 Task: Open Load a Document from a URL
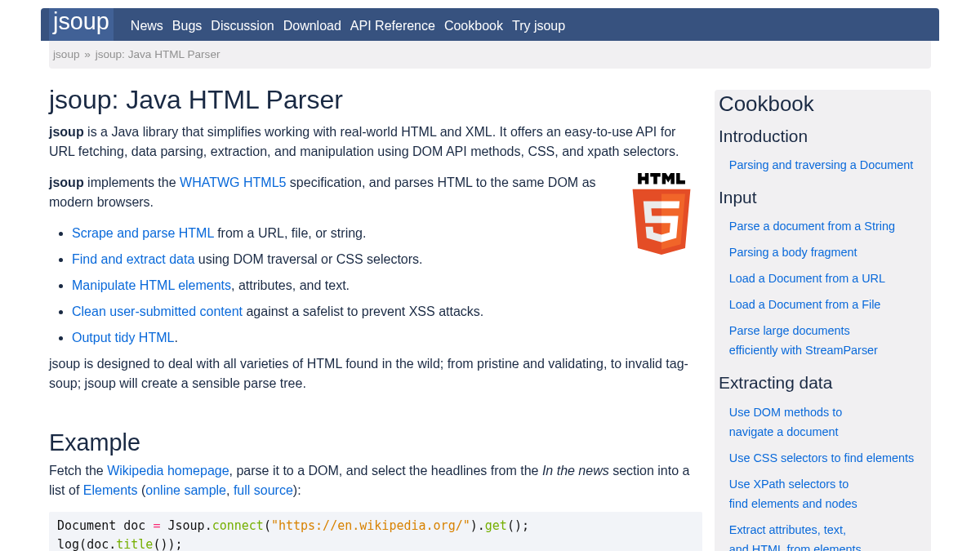coord(807,278)
